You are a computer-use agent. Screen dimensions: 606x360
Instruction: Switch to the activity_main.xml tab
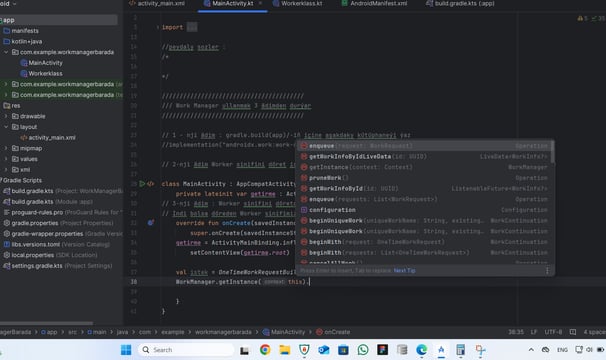coord(157,3)
